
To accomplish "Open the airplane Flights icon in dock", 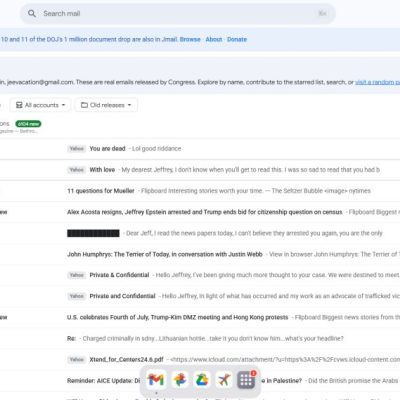I will pos(224,380).
